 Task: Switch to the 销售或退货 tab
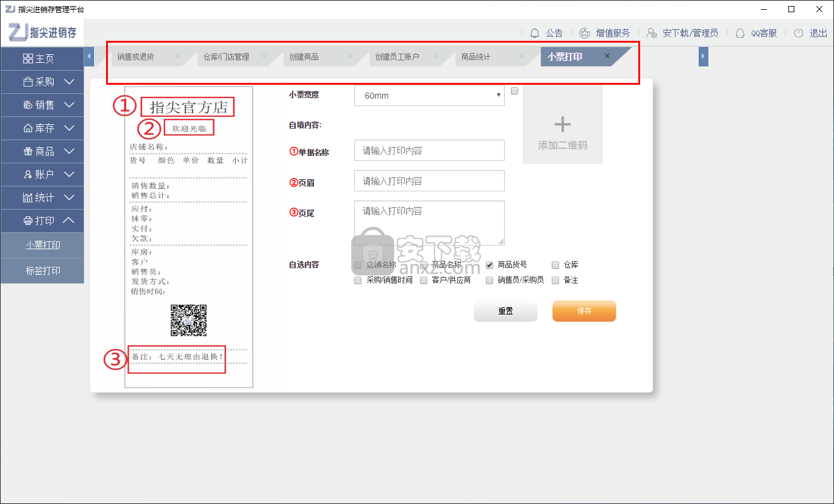[x=136, y=57]
